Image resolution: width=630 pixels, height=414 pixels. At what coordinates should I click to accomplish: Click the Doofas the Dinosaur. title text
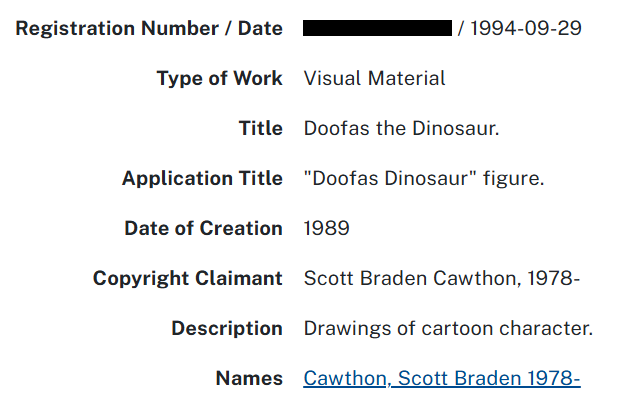(x=401, y=128)
